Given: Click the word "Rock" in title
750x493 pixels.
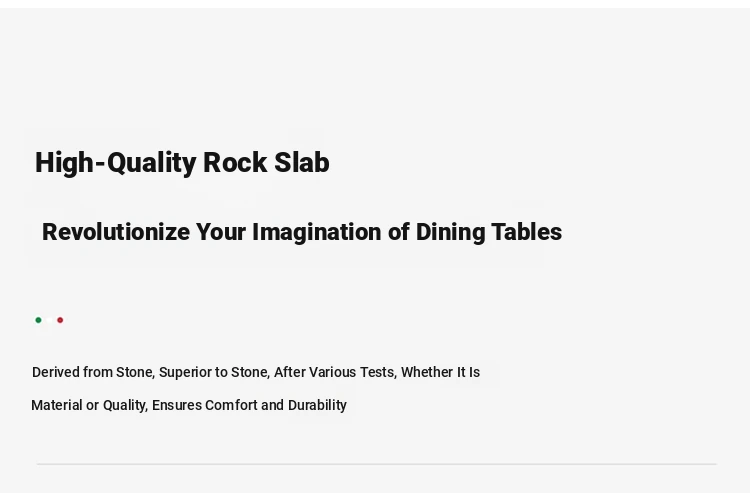Looking at the screenshot, I should [235, 163].
